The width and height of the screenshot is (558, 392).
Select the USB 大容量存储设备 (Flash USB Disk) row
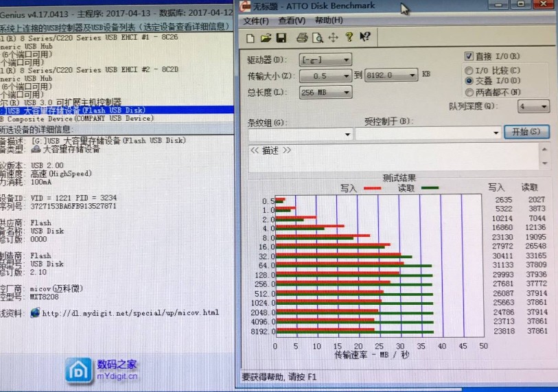117,110
